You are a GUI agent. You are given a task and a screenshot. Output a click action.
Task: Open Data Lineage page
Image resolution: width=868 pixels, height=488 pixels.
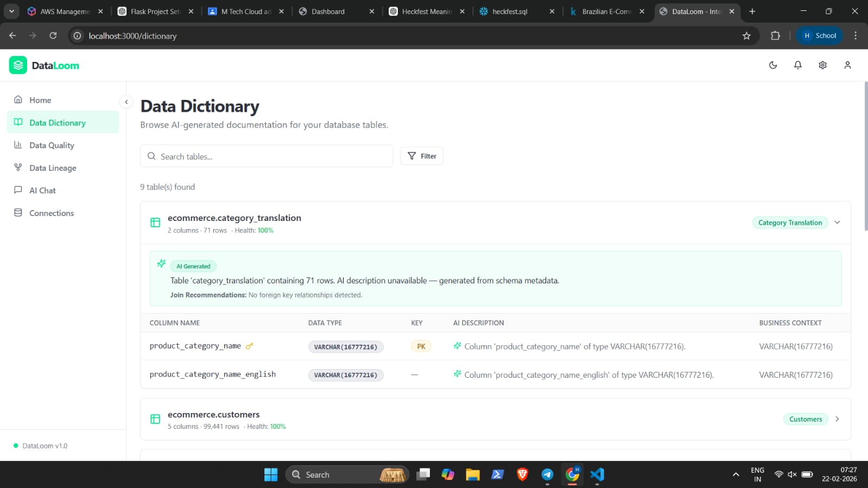click(x=63, y=168)
